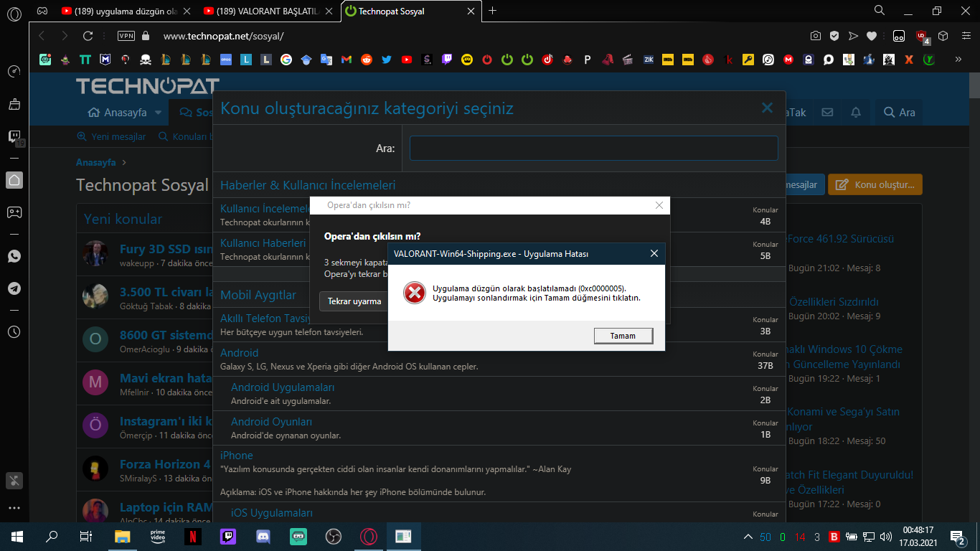Reload the page with the refresh icon
This screenshot has width=980, height=551.
click(88, 36)
